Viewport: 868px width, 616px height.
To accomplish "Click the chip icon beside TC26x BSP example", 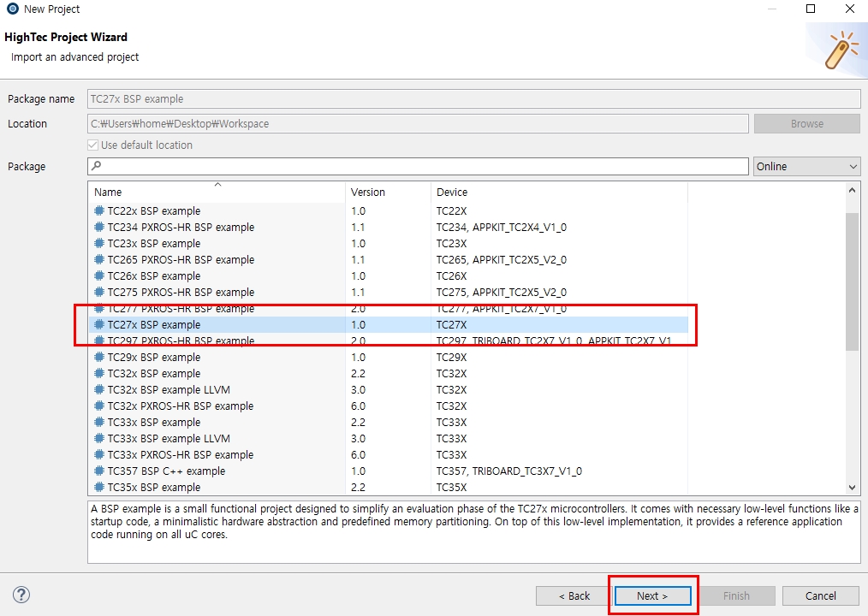I will click(99, 275).
